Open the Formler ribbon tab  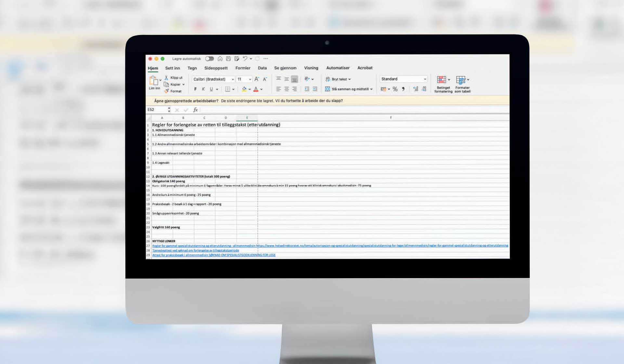[x=243, y=68]
